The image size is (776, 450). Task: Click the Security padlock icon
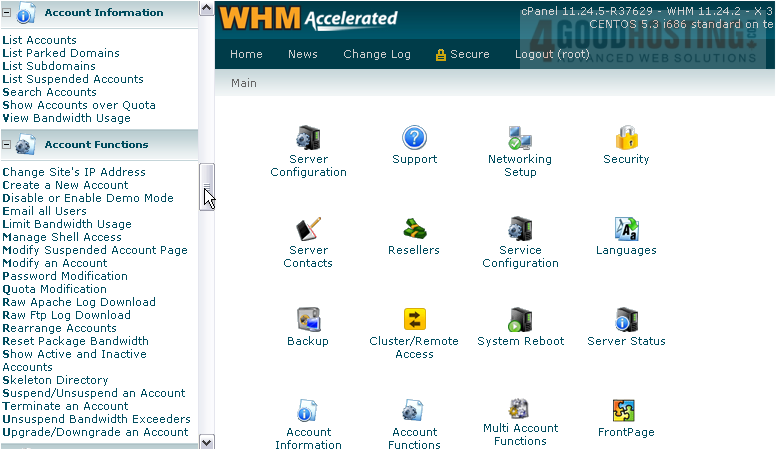(x=626, y=138)
